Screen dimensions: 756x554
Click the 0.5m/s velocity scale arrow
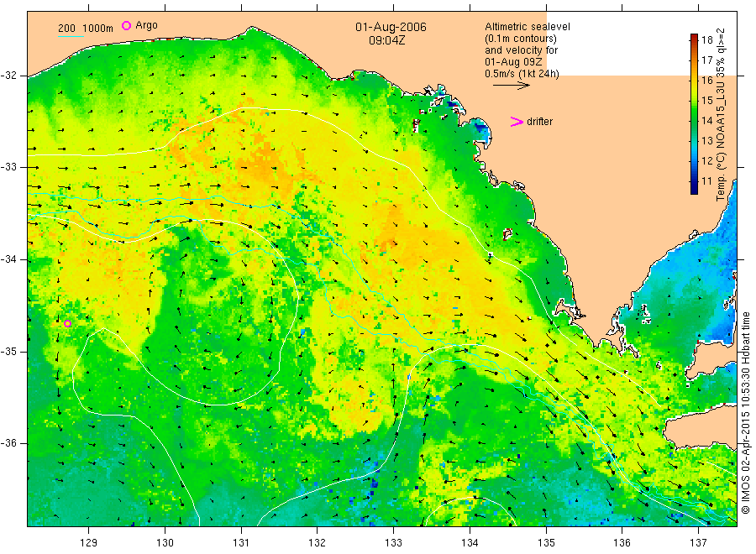pyautogui.click(x=511, y=86)
